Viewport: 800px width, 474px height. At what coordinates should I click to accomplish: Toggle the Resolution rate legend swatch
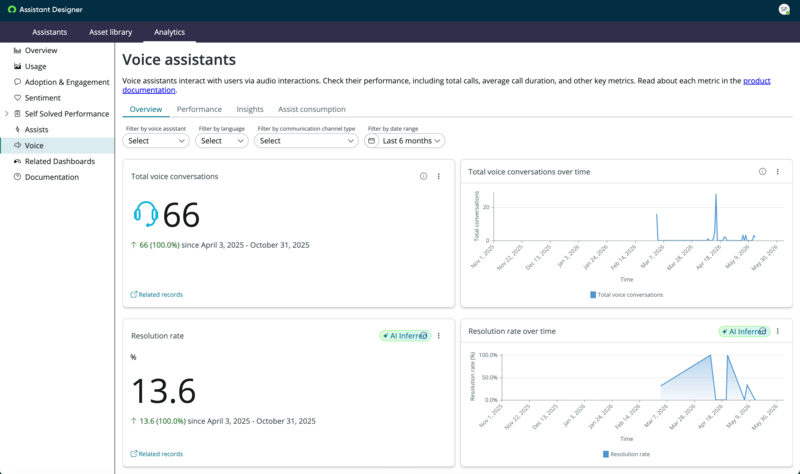(x=606, y=454)
